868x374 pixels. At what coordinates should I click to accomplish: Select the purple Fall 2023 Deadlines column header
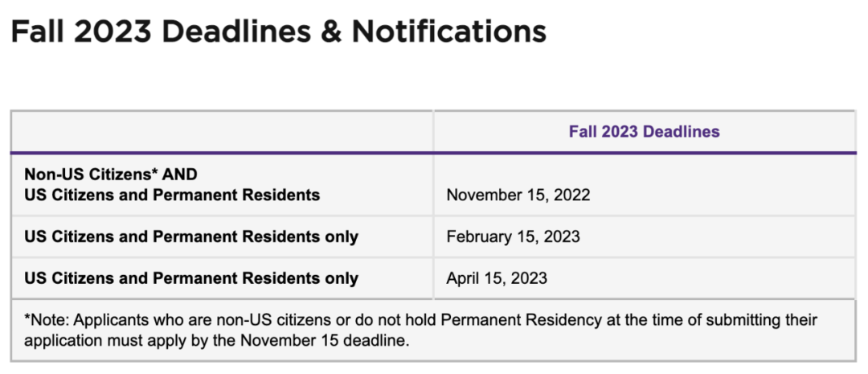pyautogui.click(x=645, y=131)
